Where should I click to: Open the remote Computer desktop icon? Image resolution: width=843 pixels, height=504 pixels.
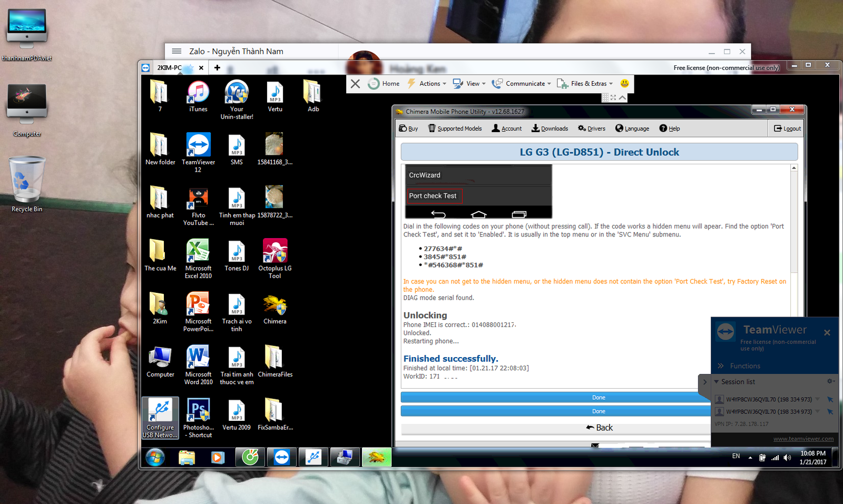click(x=160, y=361)
